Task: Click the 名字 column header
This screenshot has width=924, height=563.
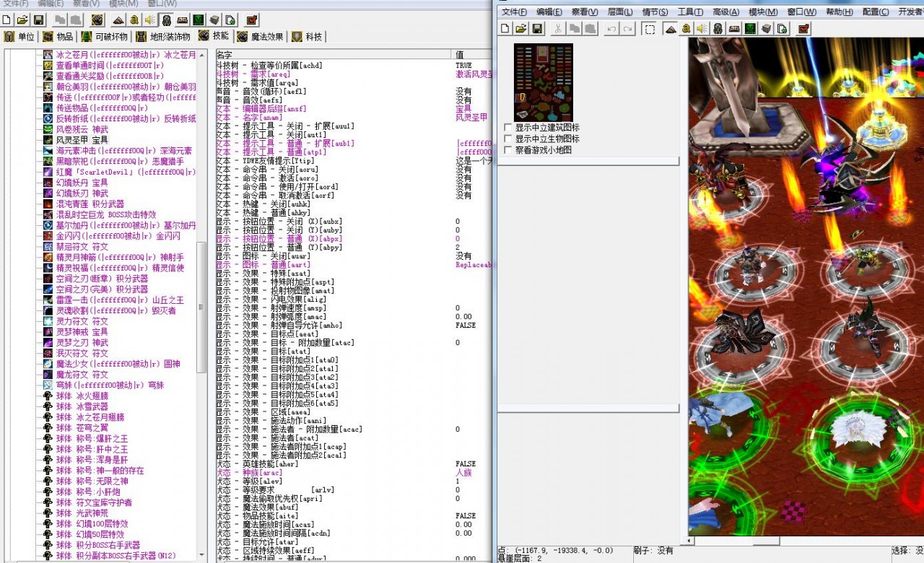Action: click(333, 55)
